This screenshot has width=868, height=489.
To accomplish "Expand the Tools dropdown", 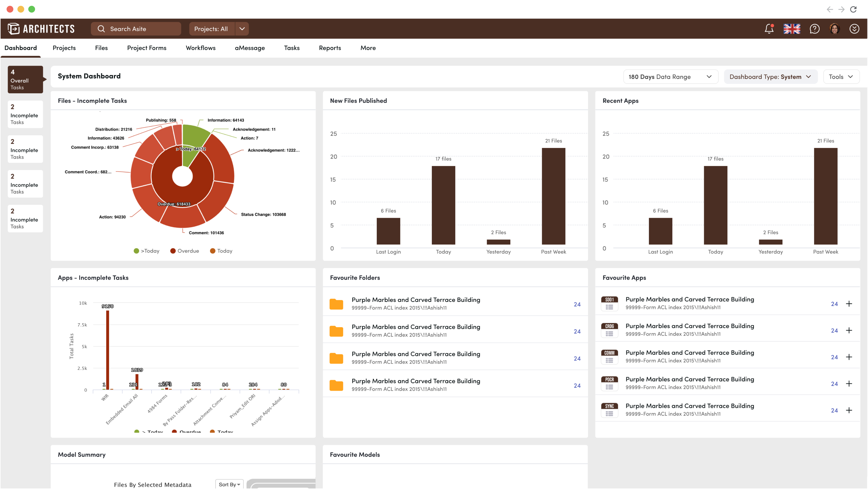I will click(x=841, y=76).
